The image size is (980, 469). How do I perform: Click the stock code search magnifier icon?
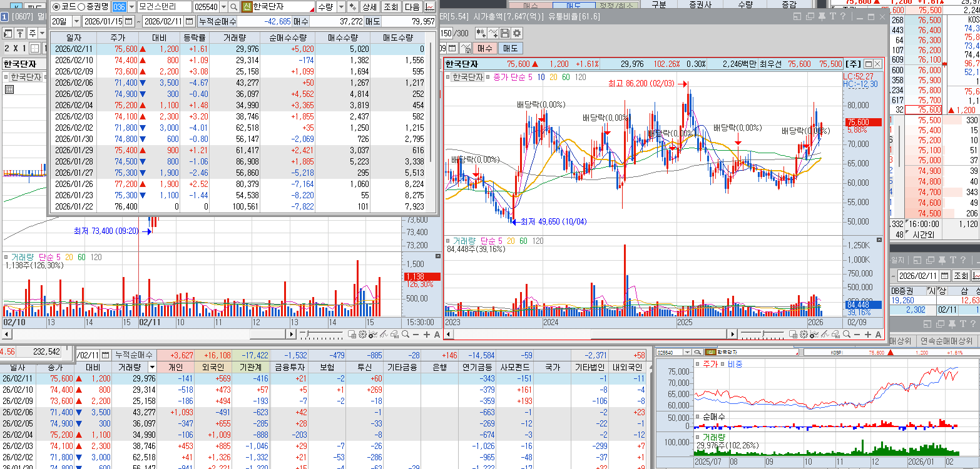point(233,7)
